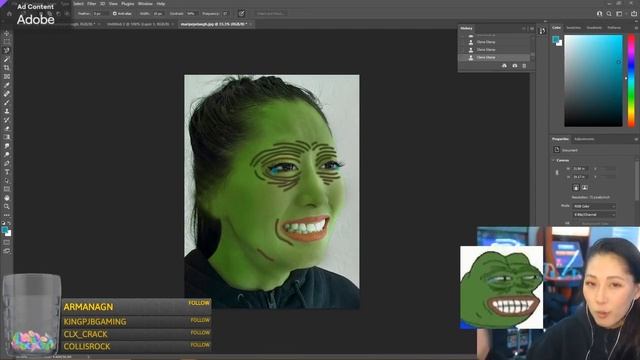Select the Move tool

click(7, 33)
